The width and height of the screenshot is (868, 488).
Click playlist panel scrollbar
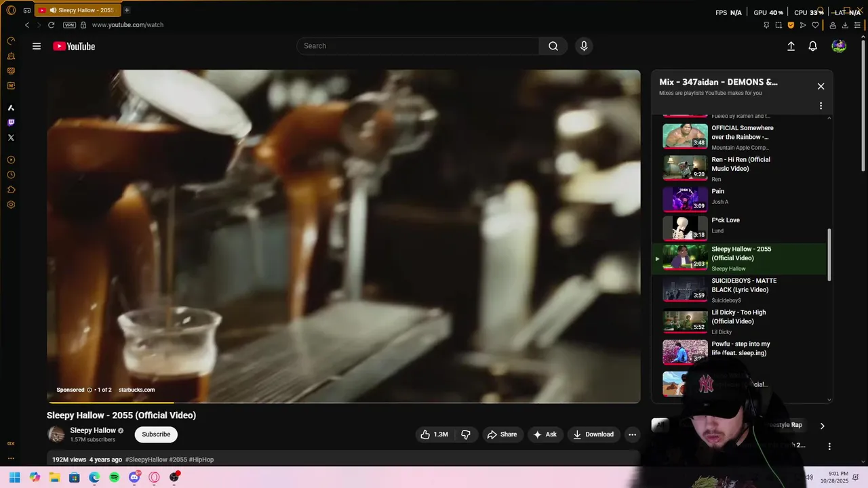(x=829, y=255)
